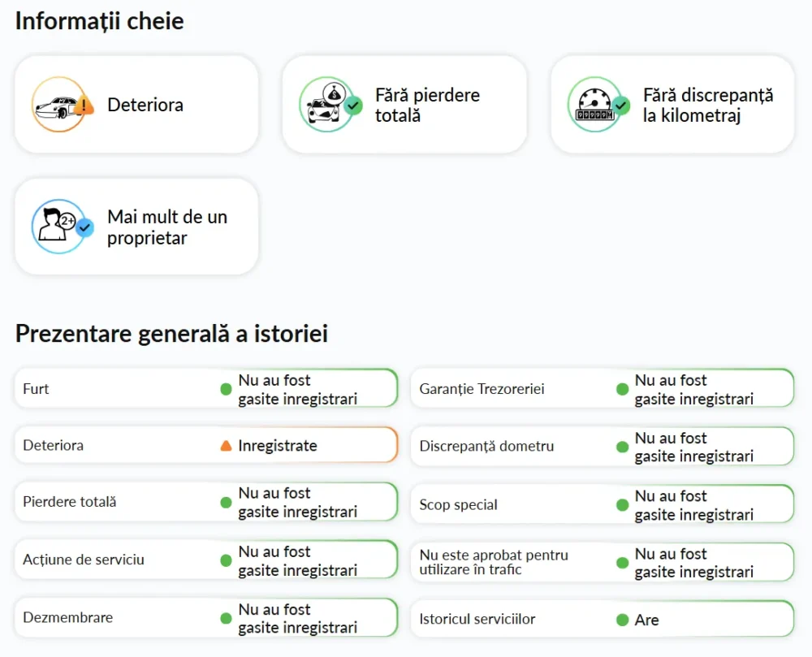Click green dot in Acțiune de serviciu row
The image size is (812, 657).
click(226, 560)
